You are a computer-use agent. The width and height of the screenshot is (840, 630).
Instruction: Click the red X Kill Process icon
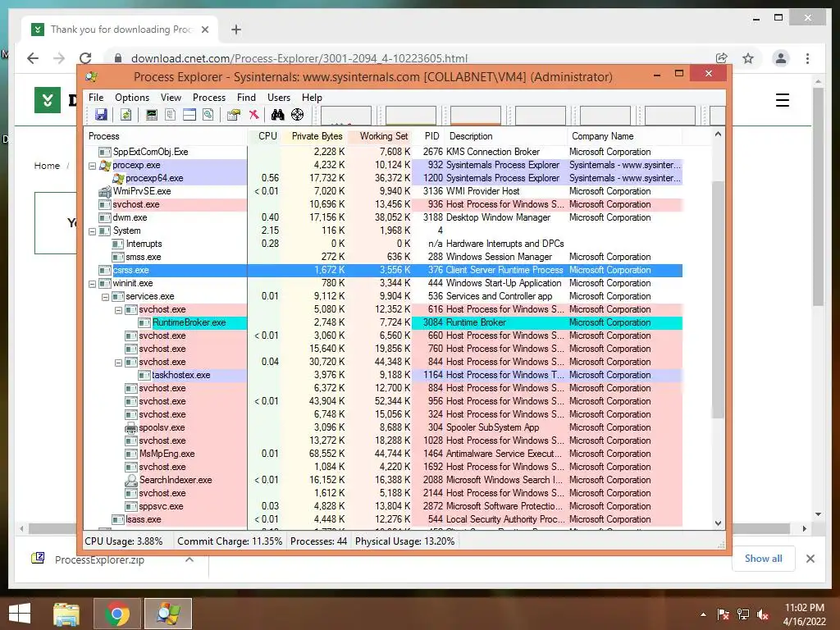pyautogui.click(x=254, y=115)
